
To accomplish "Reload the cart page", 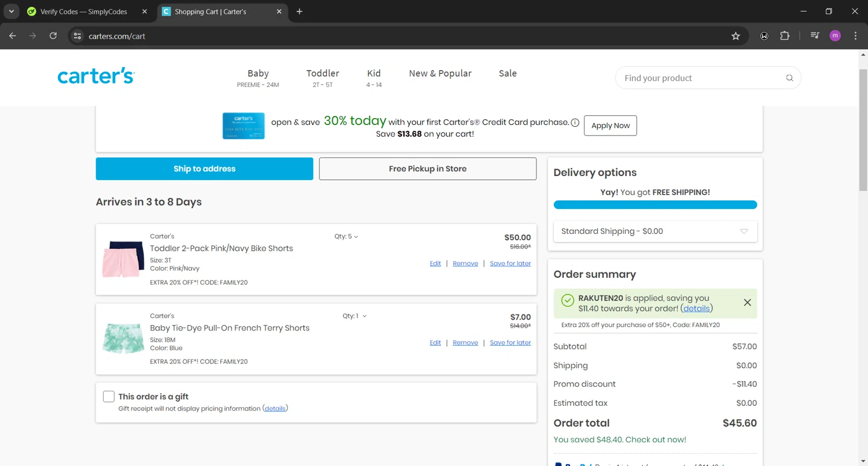I will tap(53, 36).
